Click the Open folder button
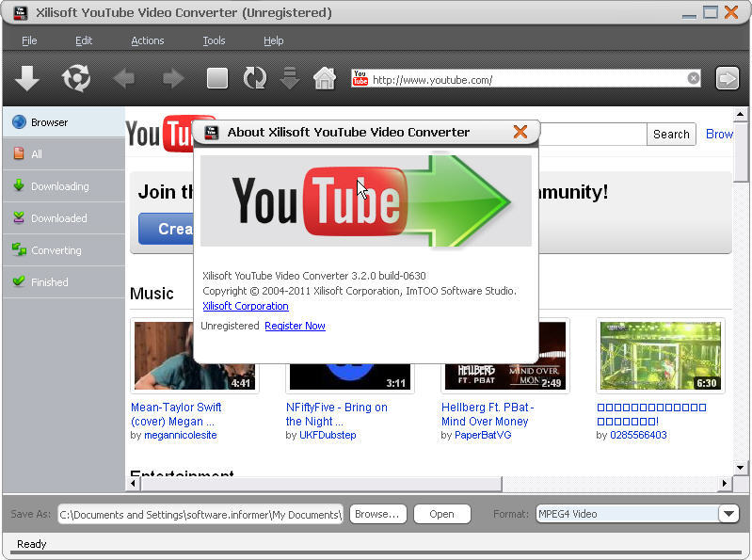Image resolution: width=752 pixels, height=560 pixels. coord(441,514)
